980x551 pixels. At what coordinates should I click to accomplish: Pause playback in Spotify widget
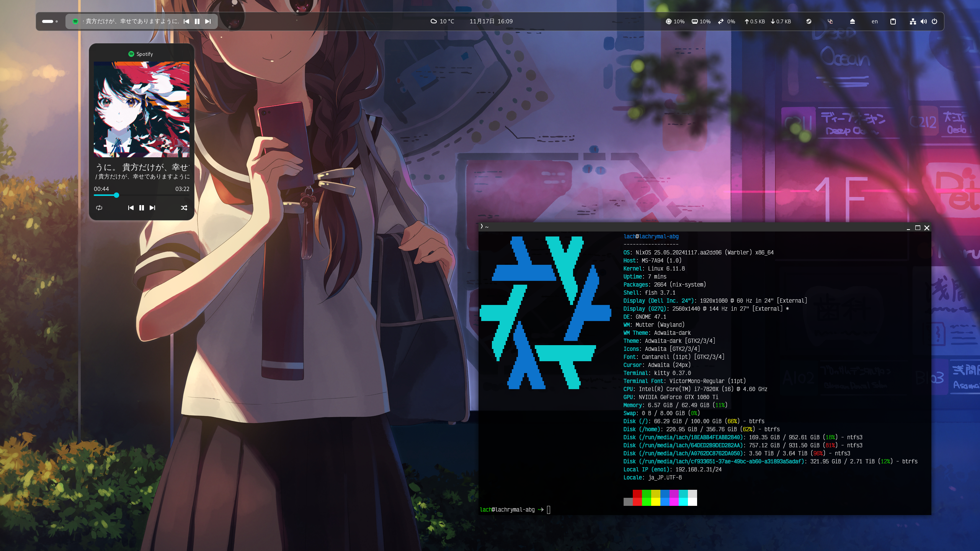coord(142,208)
